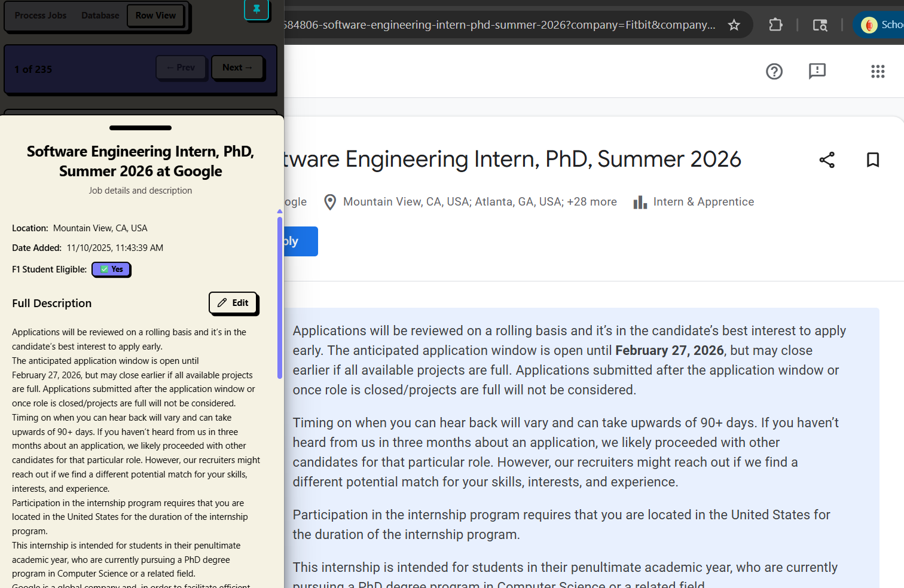Go to the next job with Next
The image size is (904, 588).
click(x=237, y=68)
